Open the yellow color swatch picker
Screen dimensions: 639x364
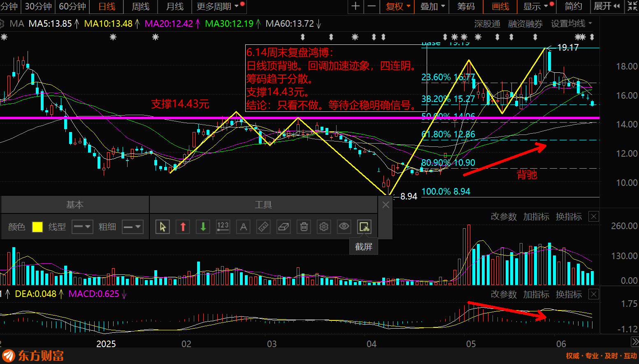point(37,227)
